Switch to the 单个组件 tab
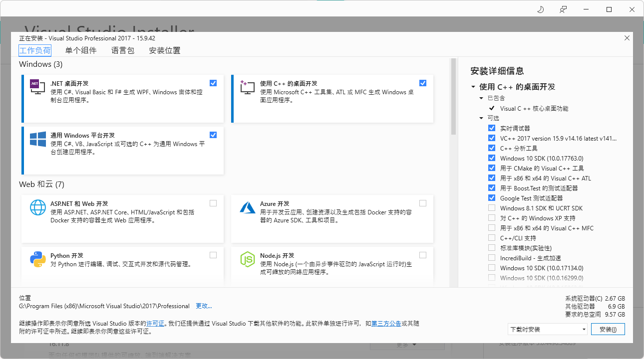 tap(81, 50)
